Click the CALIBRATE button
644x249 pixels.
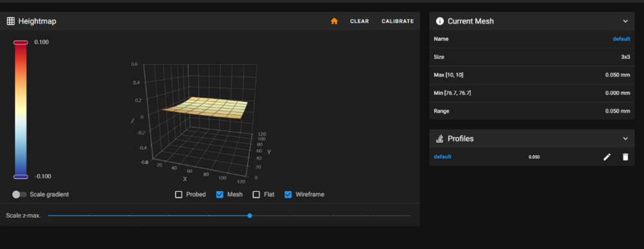397,21
